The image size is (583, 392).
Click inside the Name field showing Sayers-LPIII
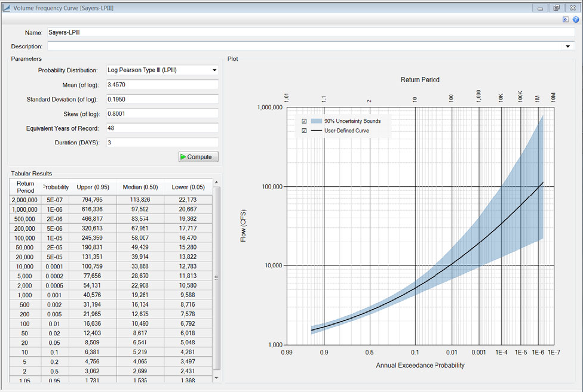coord(179,33)
